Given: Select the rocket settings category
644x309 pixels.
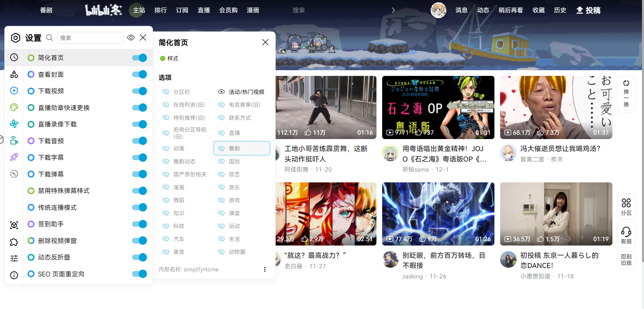Looking at the screenshot, I should tap(14, 157).
